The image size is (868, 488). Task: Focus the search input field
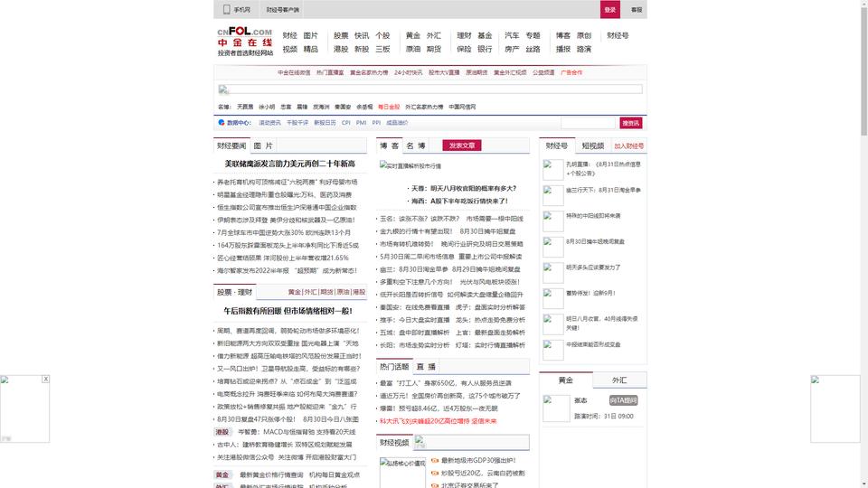(588, 123)
